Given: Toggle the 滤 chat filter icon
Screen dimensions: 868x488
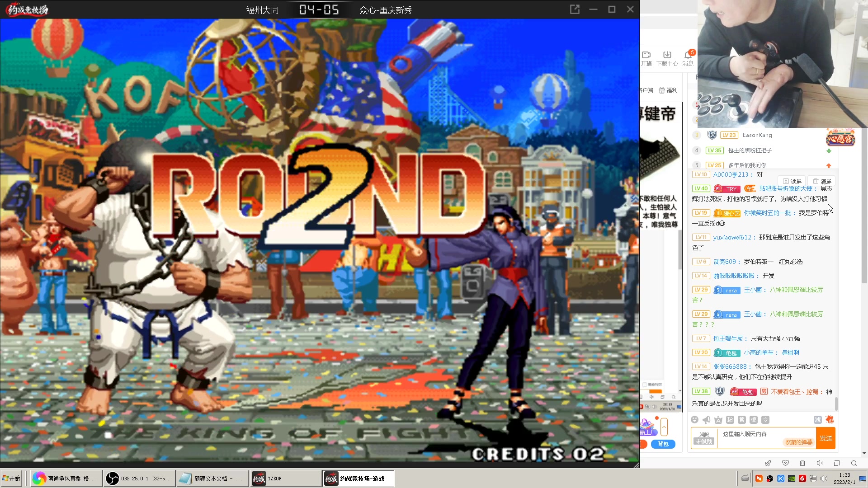Looking at the screenshot, I should pos(817,420).
